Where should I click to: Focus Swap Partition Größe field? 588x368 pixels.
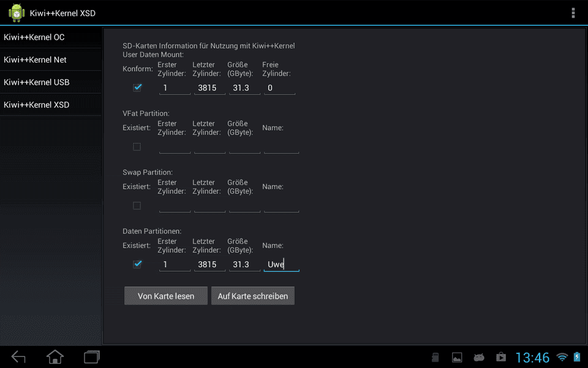(244, 205)
